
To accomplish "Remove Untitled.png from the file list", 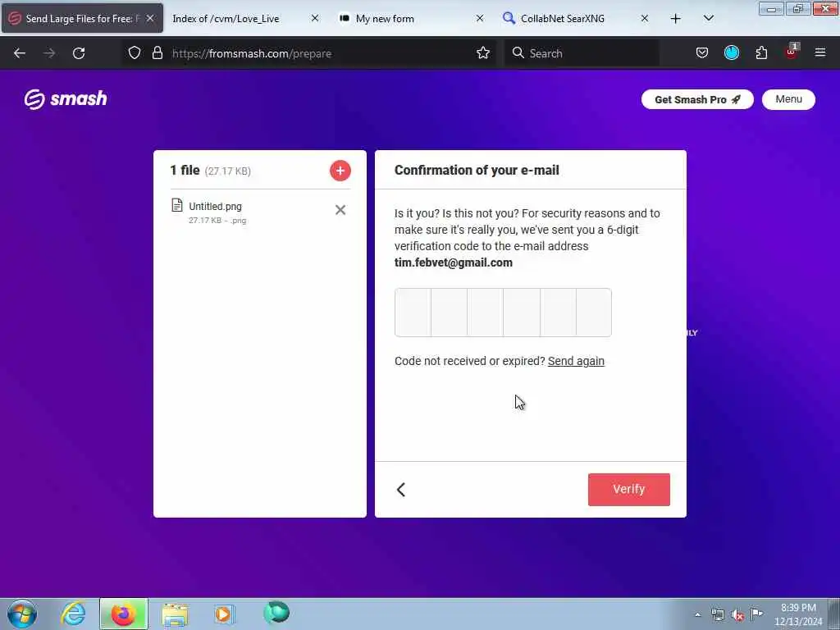I will click(x=340, y=210).
